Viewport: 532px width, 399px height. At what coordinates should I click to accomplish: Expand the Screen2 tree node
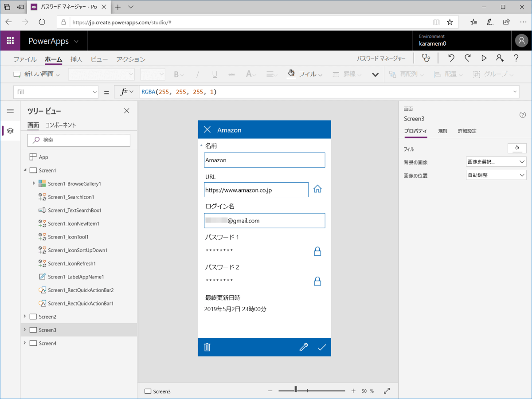[25, 317]
